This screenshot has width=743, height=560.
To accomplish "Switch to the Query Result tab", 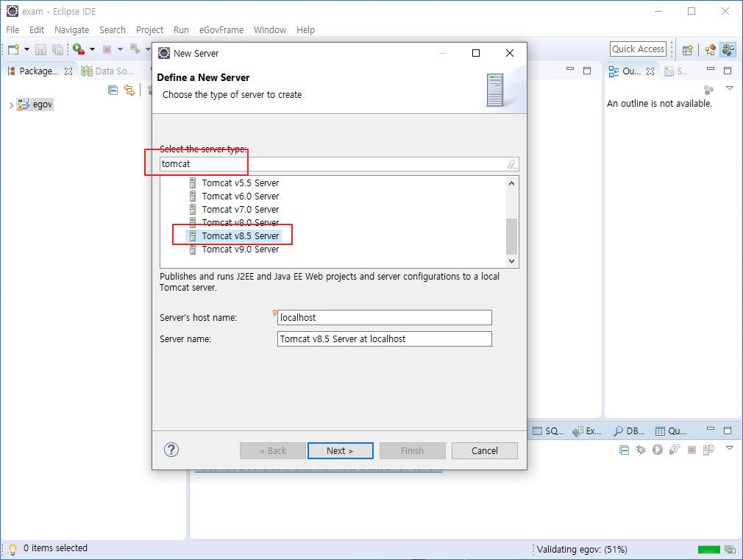I will (x=671, y=431).
